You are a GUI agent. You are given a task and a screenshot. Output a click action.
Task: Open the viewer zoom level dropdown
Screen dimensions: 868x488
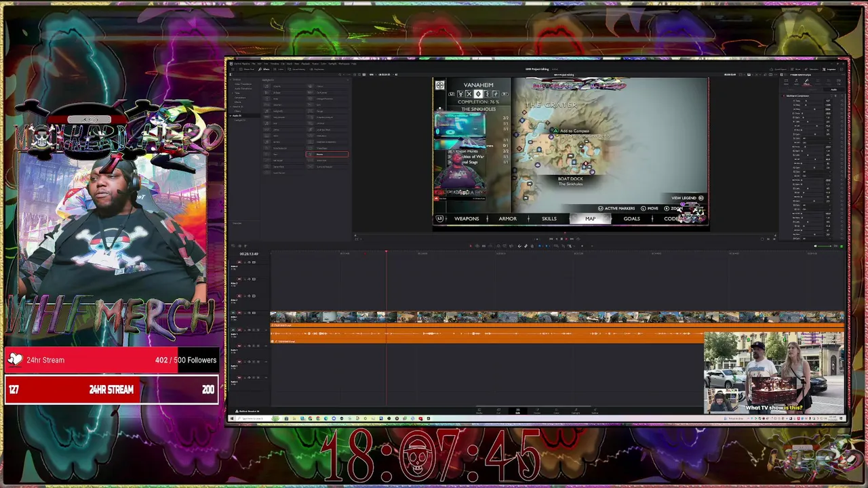(372, 75)
